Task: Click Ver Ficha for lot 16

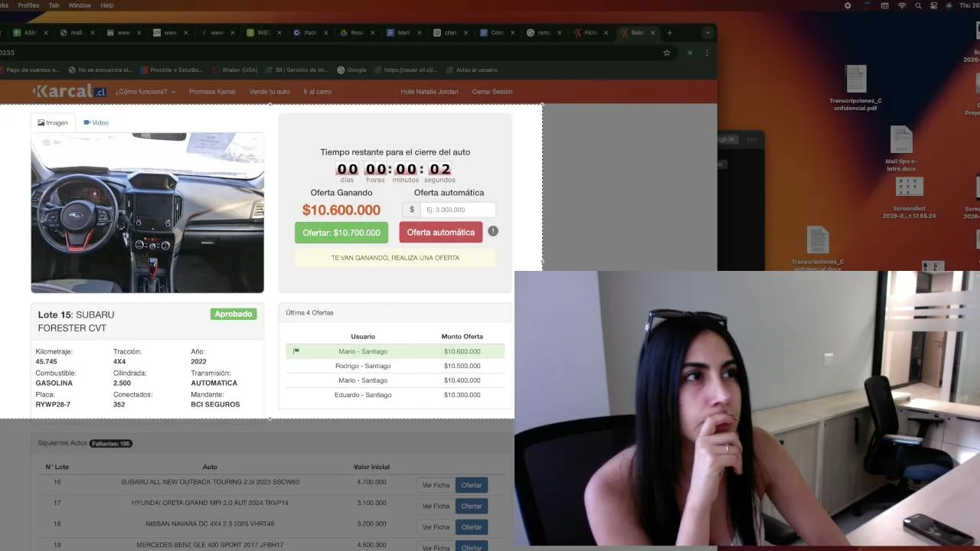Action: (436, 485)
